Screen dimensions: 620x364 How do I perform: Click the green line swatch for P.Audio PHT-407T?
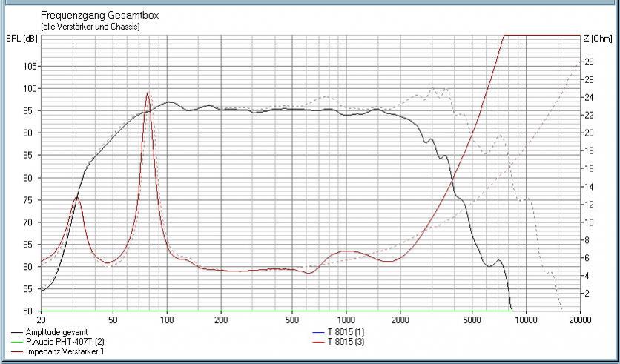pos(17,342)
